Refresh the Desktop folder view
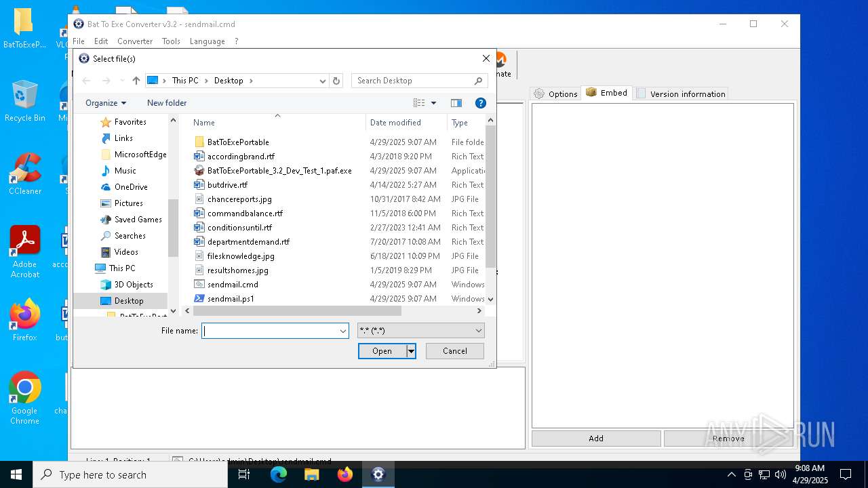868x488 pixels. click(x=336, y=81)
